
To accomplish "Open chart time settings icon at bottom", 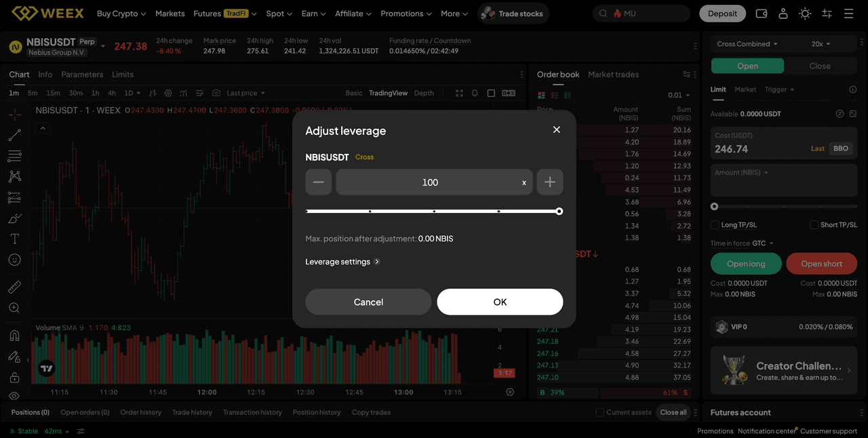I will tap(510, 392).
